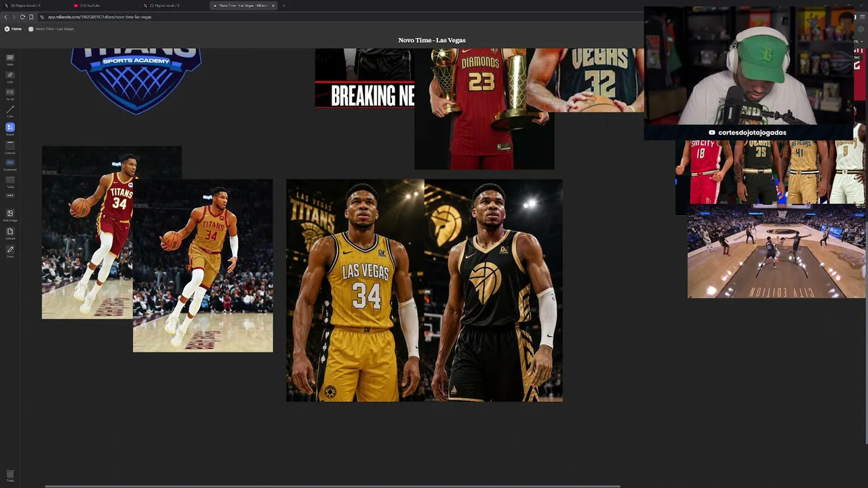This screenshot has height=488, width=868.
Task: Select the Note tool in sidebar
Action: (x=10, y=60)
